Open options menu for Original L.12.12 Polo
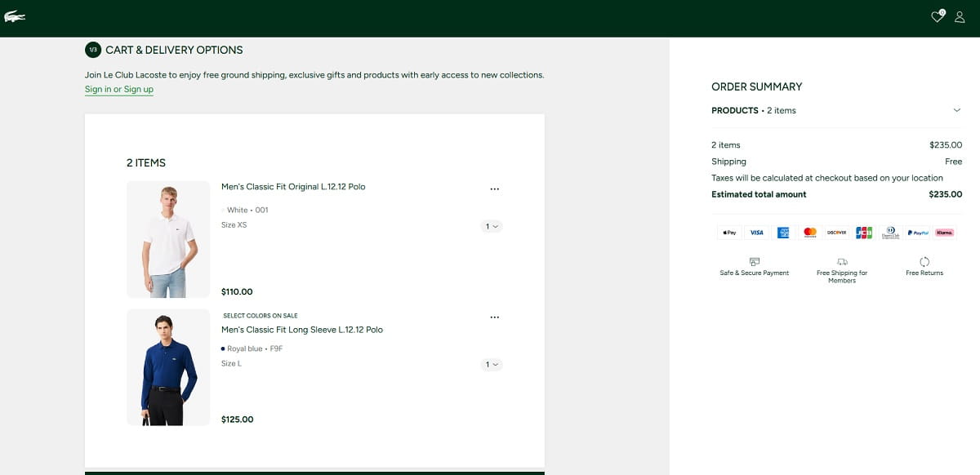 coord(494,189)
